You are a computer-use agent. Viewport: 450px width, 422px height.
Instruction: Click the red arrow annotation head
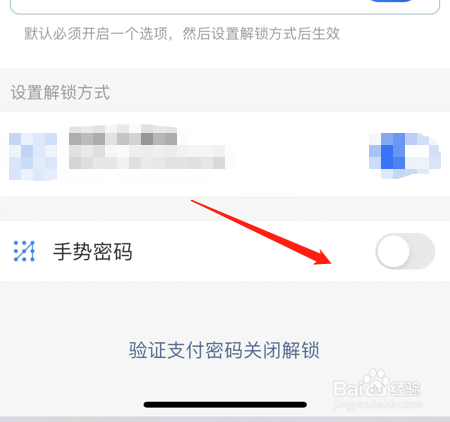pos(323,258)
